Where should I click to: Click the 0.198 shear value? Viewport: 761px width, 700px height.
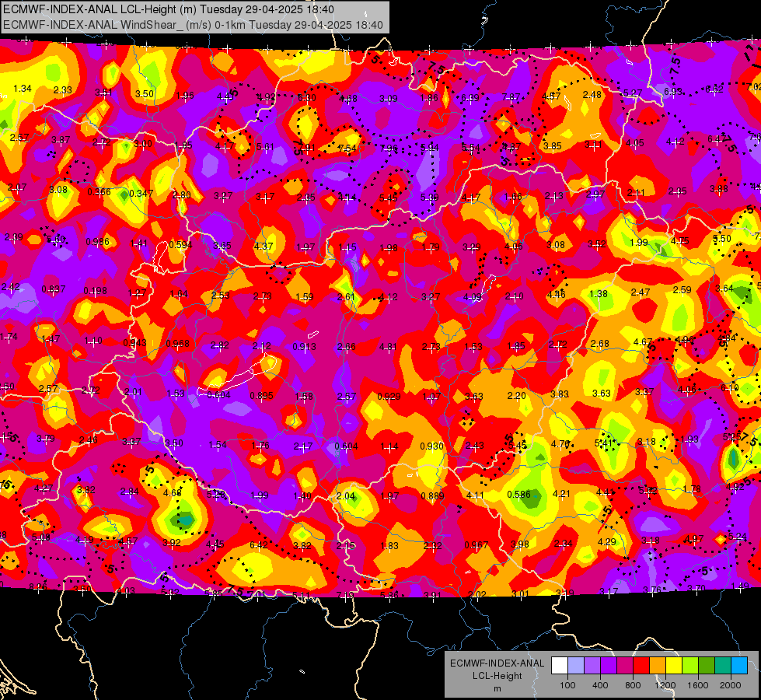click(x=95, y=290)
